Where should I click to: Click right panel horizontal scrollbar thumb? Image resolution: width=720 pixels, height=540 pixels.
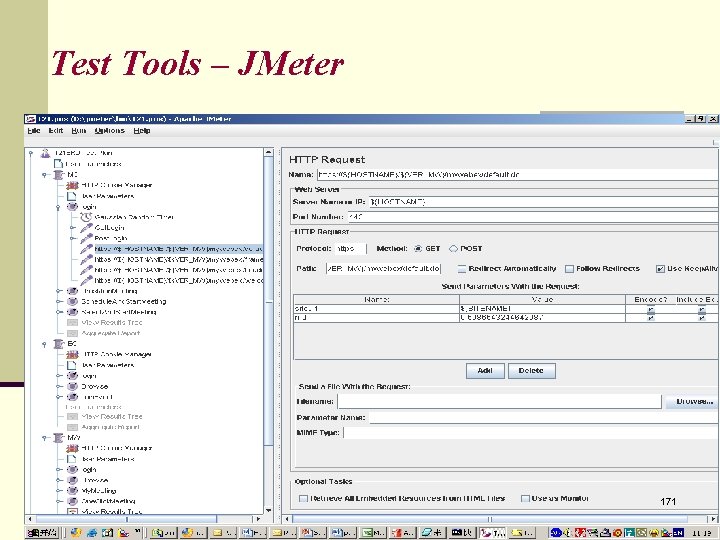[x=489, y=519]
